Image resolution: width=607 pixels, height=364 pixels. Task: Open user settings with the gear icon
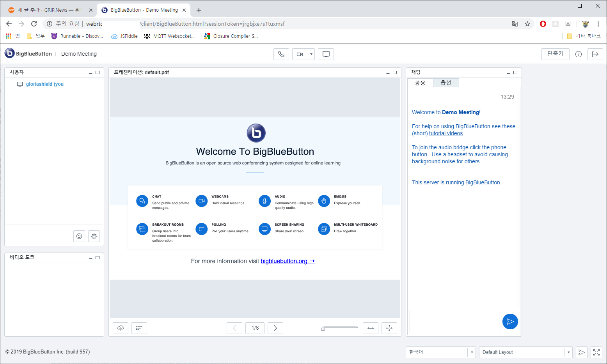(94, 236)
